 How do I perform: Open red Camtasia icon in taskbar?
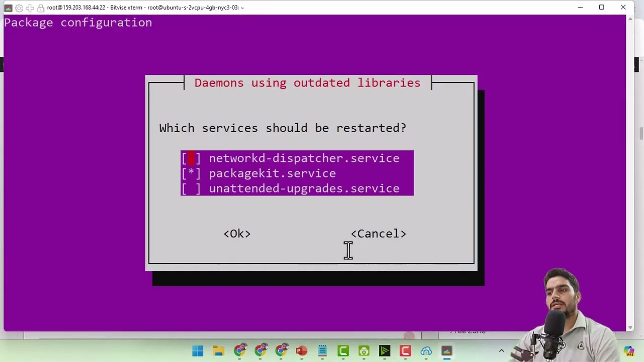coord(405,351)
